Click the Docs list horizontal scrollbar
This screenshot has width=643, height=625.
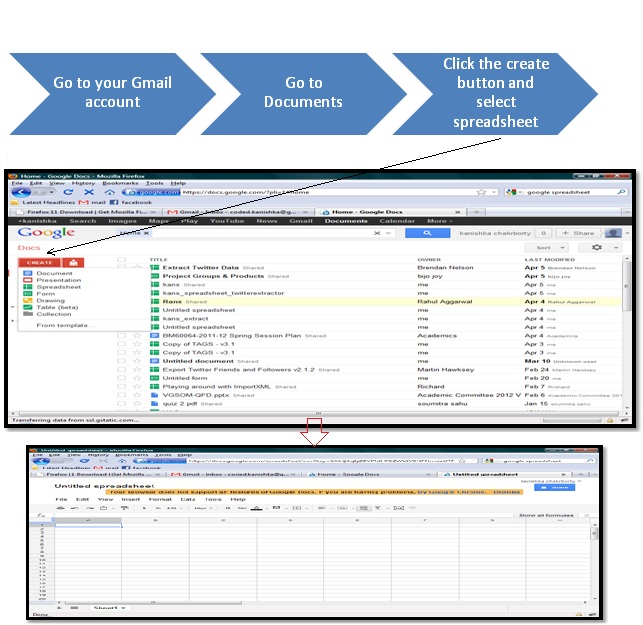point(318,413)
